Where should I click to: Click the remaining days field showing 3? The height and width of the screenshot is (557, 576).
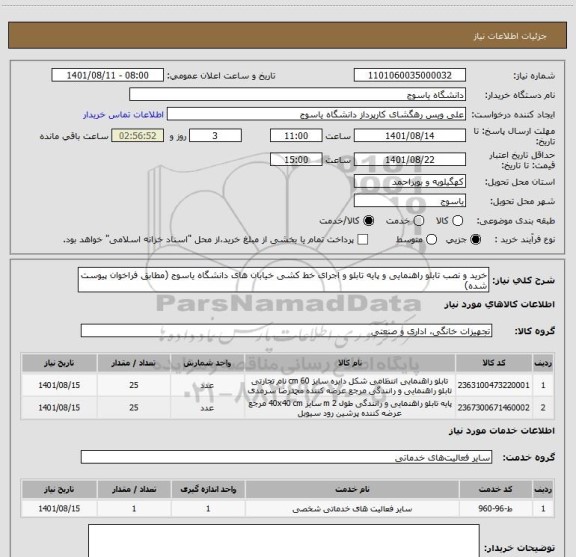click(215, 136)
